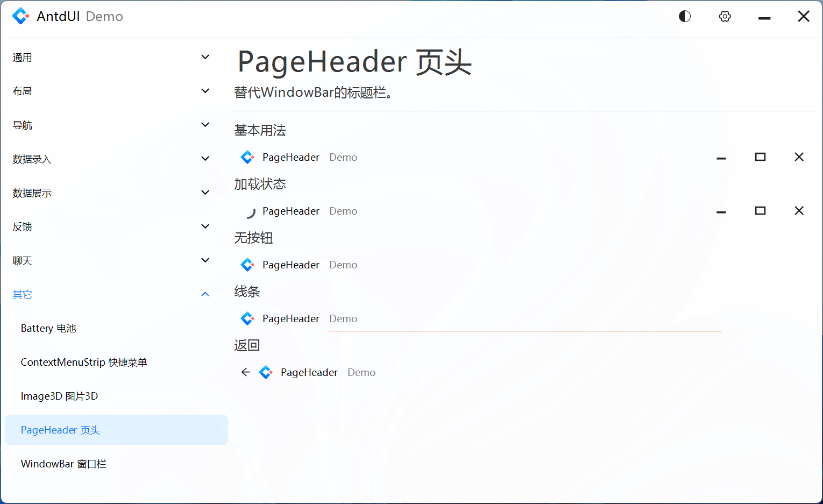Open the settings gear
Viewport: 823px width, 504px height.
point(725,16)
